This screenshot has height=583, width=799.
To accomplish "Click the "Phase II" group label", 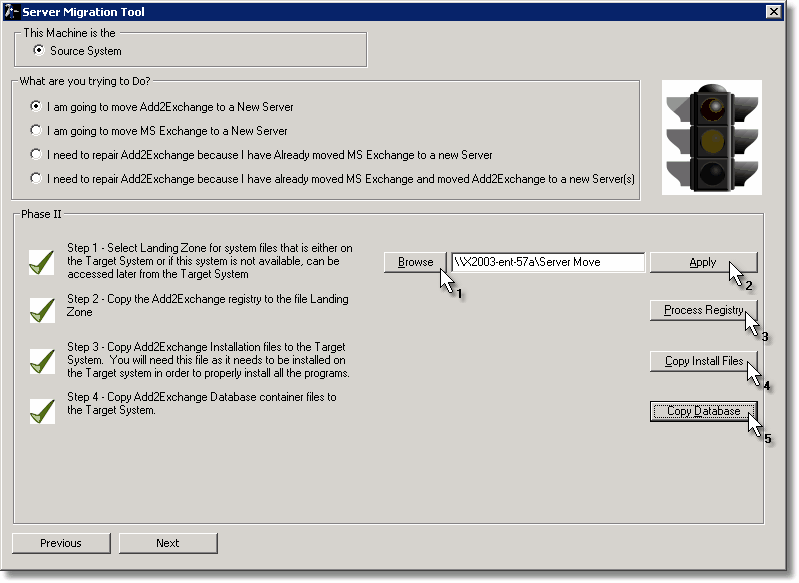I will point(41,214).
